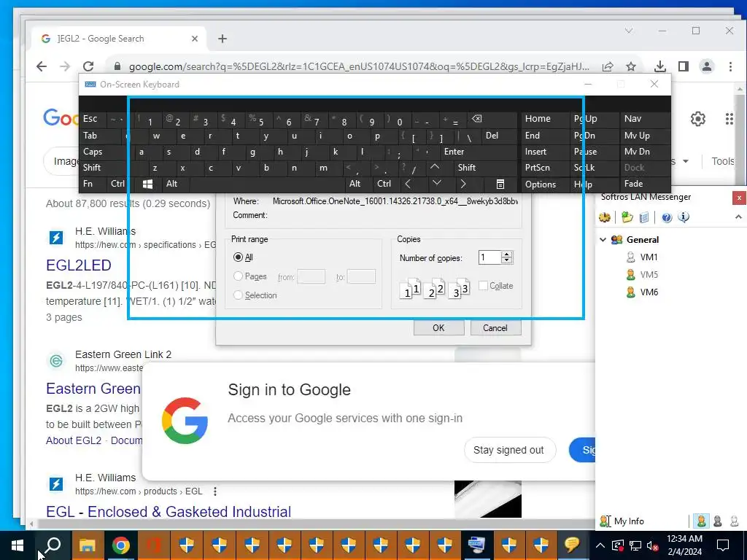Screen dimensions: 747x560
Task: Open Tools in Google search filters
Action: tap(723, 161)
